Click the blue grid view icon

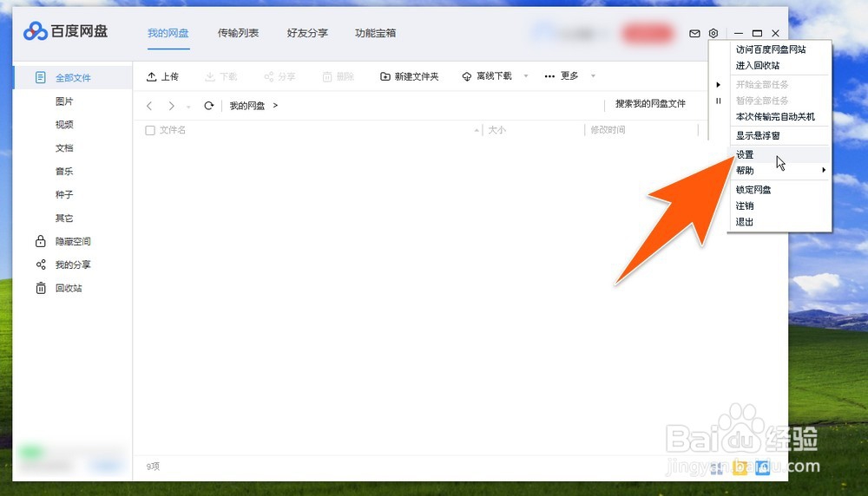pos(762,467)
